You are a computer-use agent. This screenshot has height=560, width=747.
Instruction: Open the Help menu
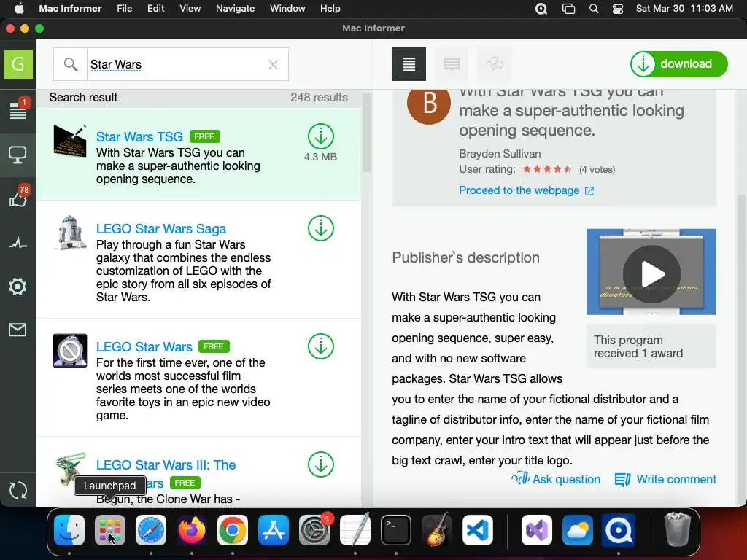(330, 9)
